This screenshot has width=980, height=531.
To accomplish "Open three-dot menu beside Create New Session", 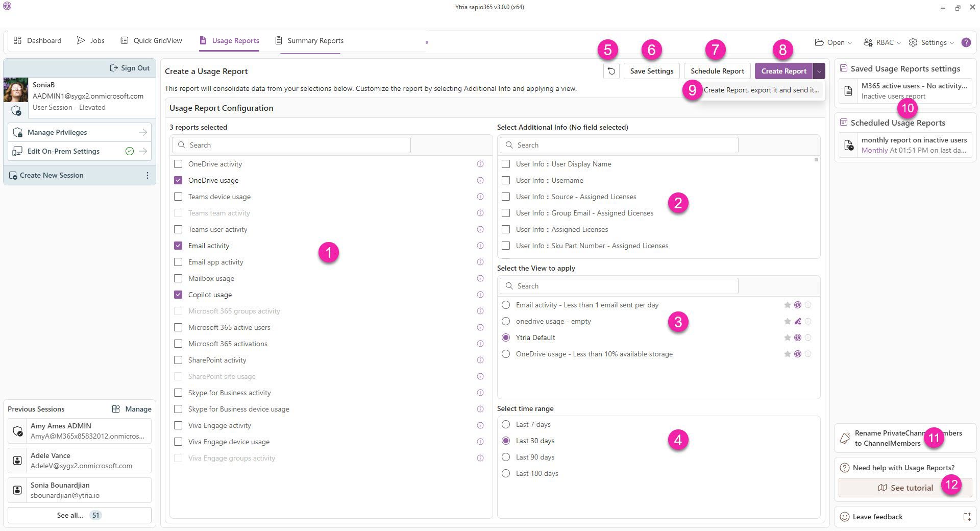I will pyautogui.click(x=148, y=175).
